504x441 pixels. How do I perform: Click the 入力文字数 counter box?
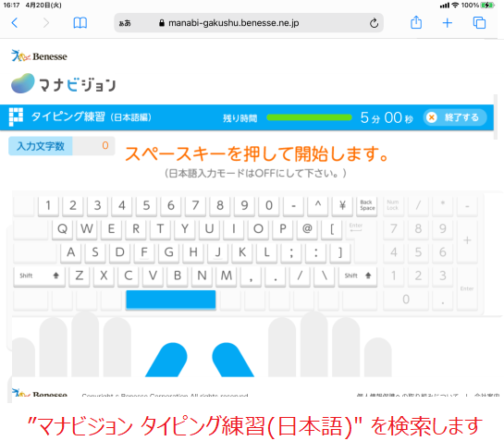pos(61,146)
